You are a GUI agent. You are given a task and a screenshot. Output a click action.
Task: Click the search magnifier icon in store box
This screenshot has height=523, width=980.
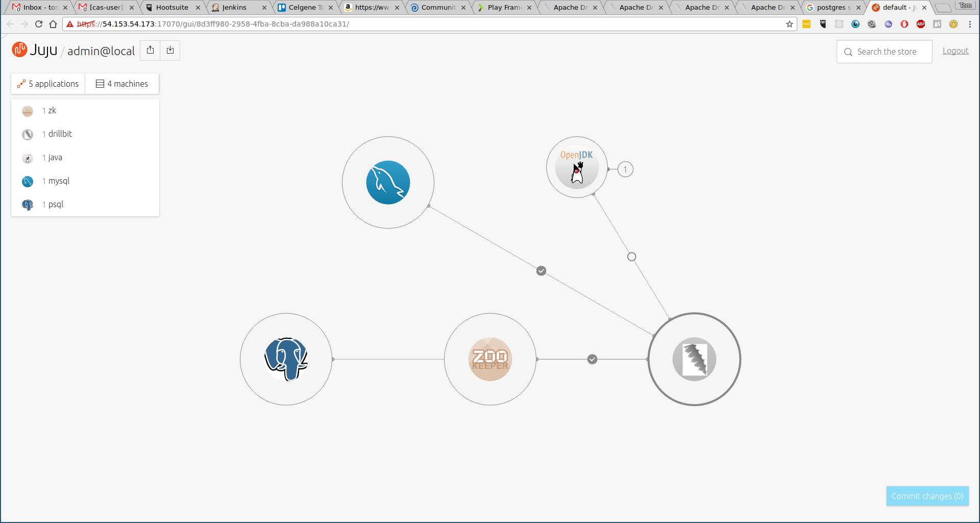tap(848, 52)
